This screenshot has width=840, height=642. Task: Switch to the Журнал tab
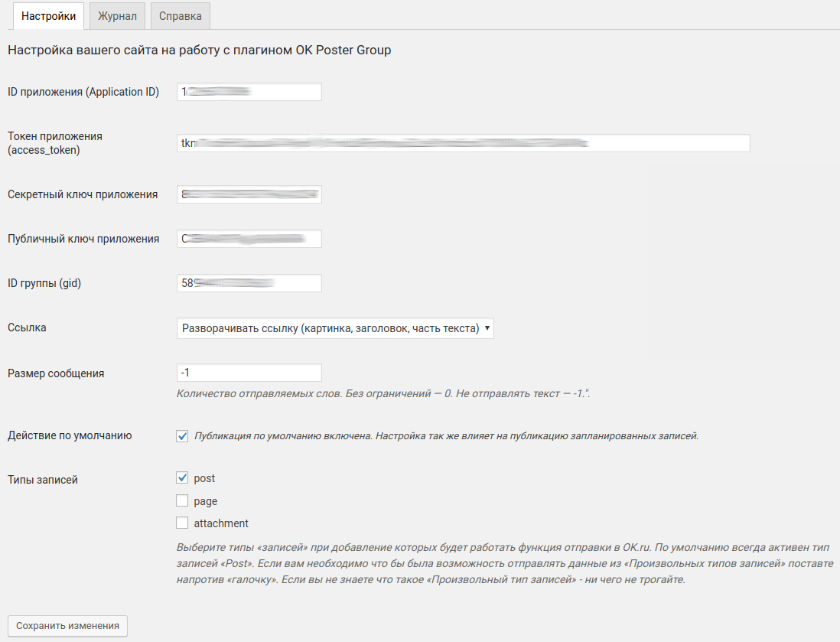pyautogui.click(x=117, y=16)
